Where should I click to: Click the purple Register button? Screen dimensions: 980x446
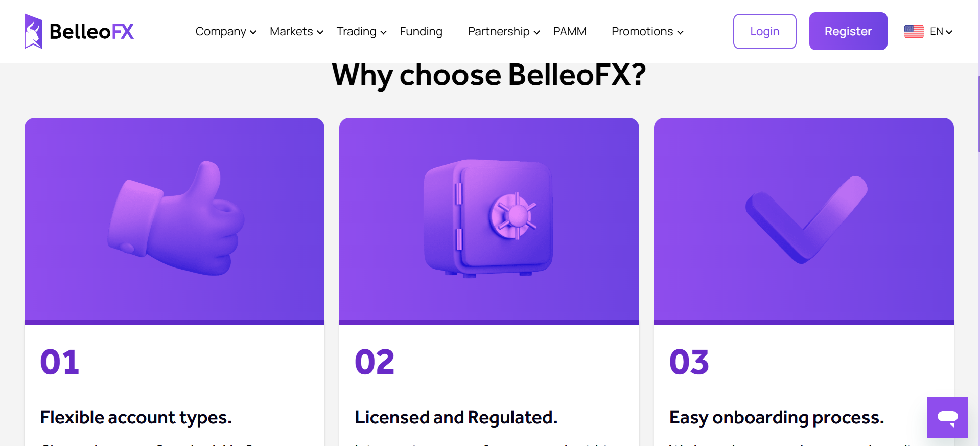click(x=848, y=31)
